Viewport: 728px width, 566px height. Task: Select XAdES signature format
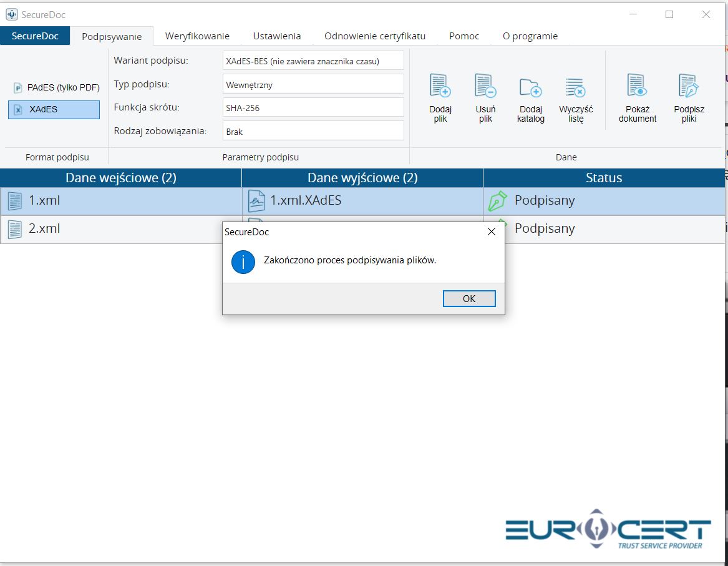pos(54,110)
